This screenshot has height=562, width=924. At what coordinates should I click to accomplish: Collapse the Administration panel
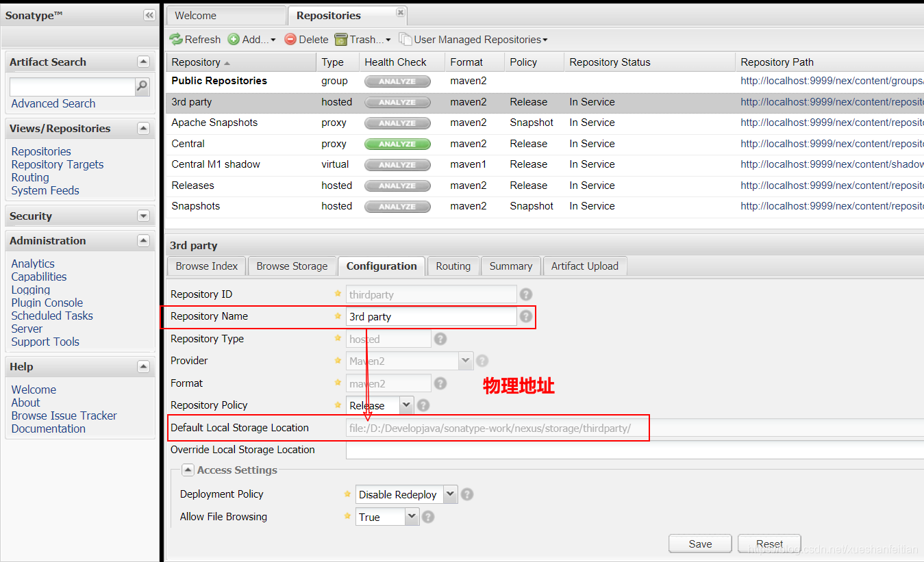click(x=143, y=240)
